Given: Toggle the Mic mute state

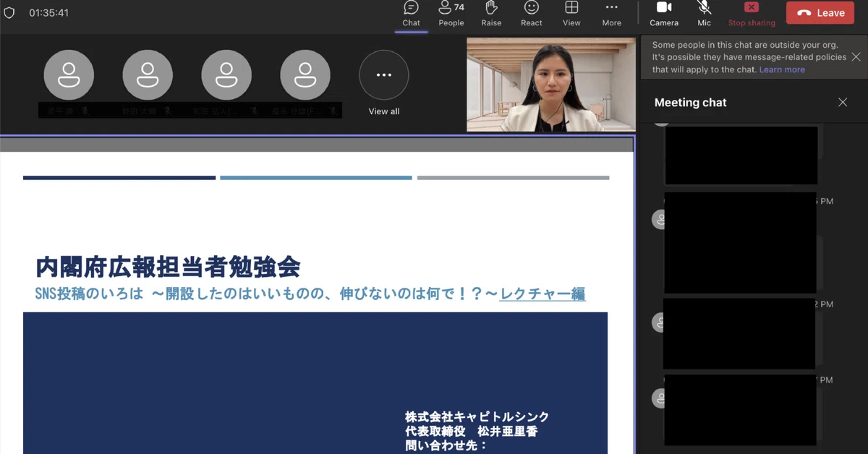Looking at the screenshot, I should [704, 14].
